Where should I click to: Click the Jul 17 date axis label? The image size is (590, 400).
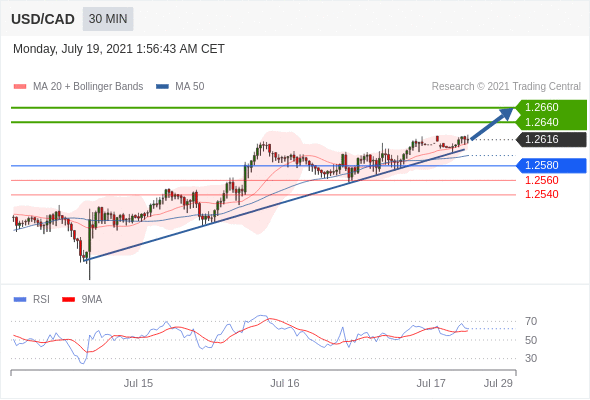(x=431, y=383)
